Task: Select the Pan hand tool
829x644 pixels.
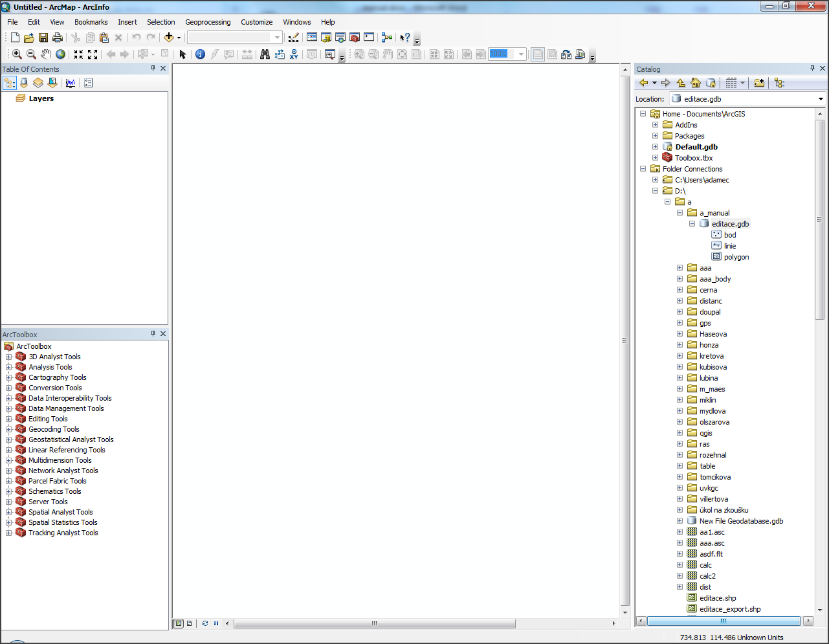Action: point(46,54)
